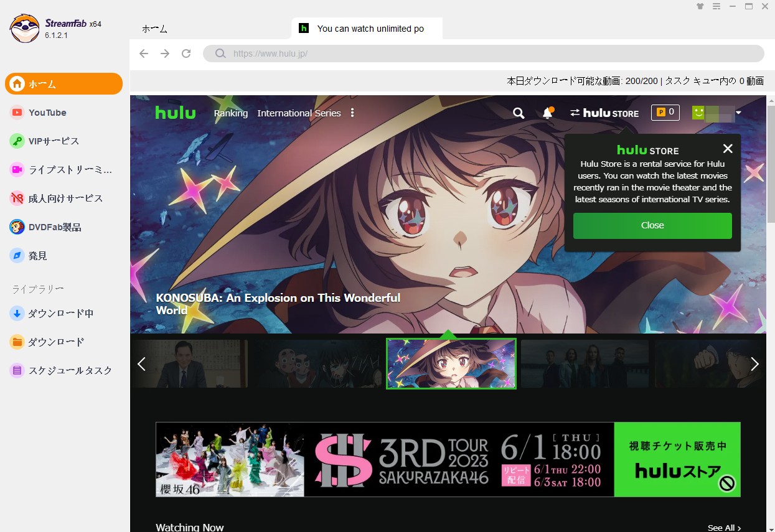Open the KONOSUBA: An Explosion title link
The height and width of the screenshot is (532, 775).
click(x=278, y=304)
